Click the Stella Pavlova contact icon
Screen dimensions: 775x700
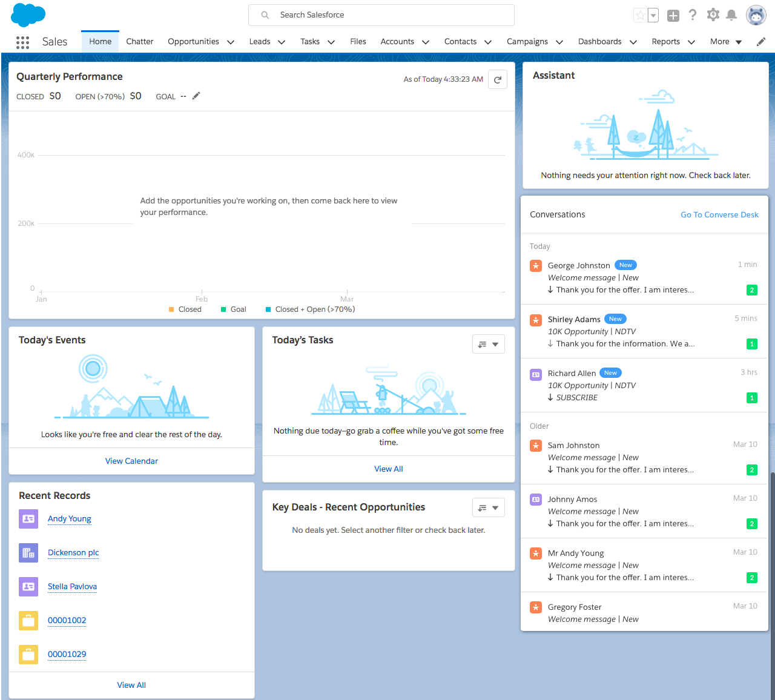28,587
